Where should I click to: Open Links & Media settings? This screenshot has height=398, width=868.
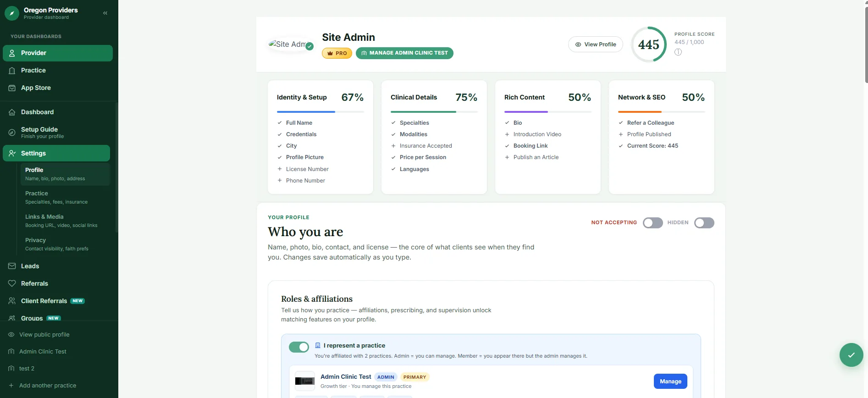(65, 221)
